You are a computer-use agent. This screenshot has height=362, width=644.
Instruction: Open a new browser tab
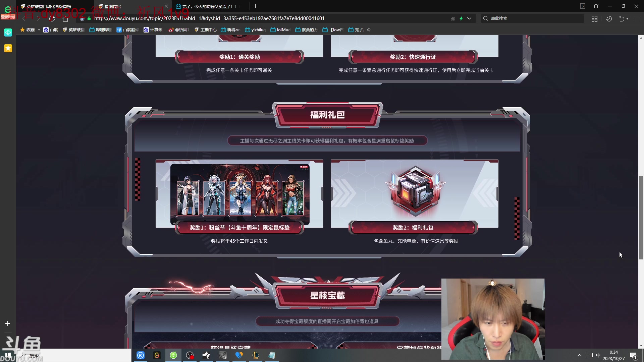pos(256,6)
